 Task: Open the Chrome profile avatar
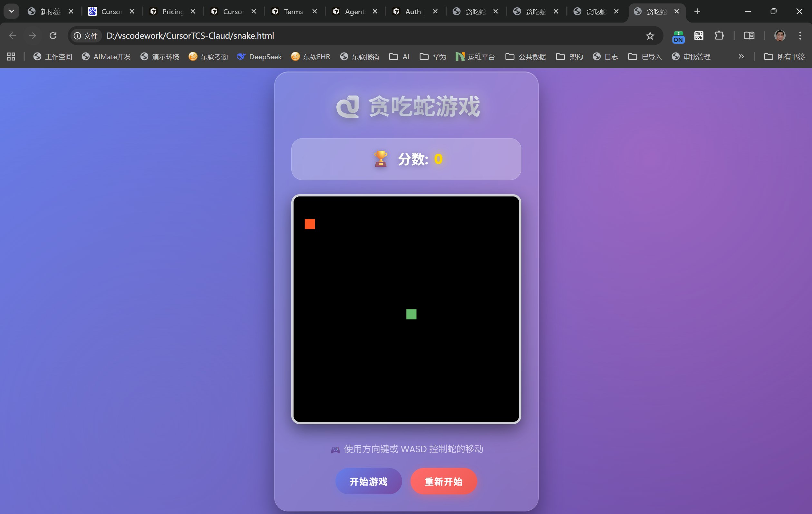point(780,36)
